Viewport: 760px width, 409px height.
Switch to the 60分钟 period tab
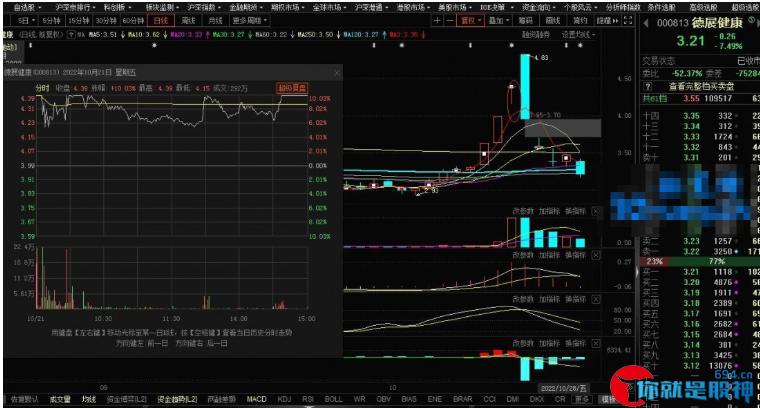[133, 20]
